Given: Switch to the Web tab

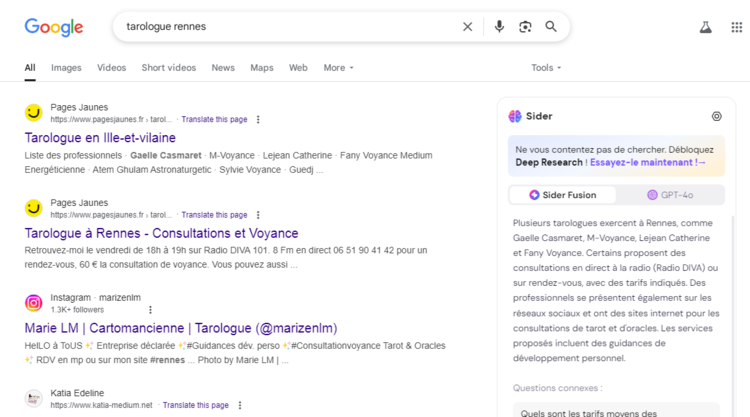Looking at the screenshot, I should [298, 68].
